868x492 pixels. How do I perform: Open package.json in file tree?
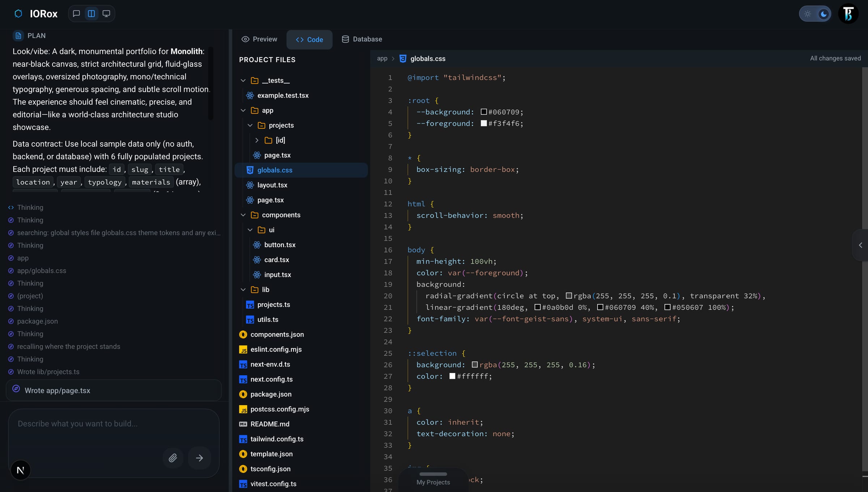(301, 394)
